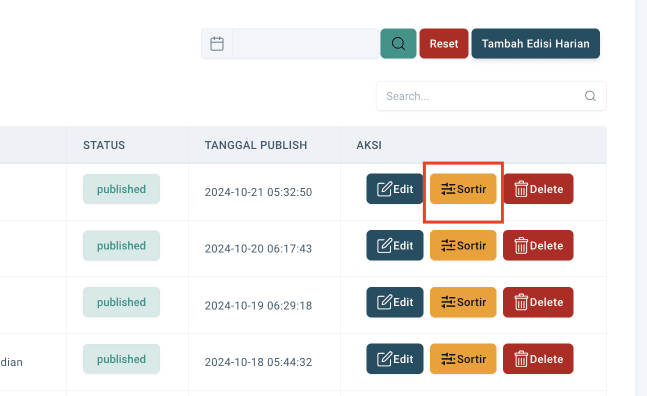Sortir the 2024-10-18 05:44:32 entry

click(x=463, y=359)
